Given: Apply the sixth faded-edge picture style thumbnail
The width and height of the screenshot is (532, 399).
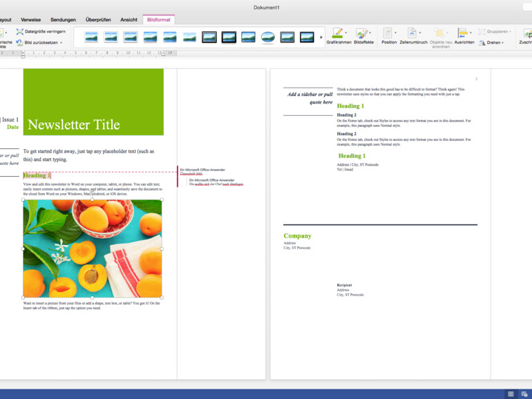Looking at the screenshot, I should click(x=189, y=37).
